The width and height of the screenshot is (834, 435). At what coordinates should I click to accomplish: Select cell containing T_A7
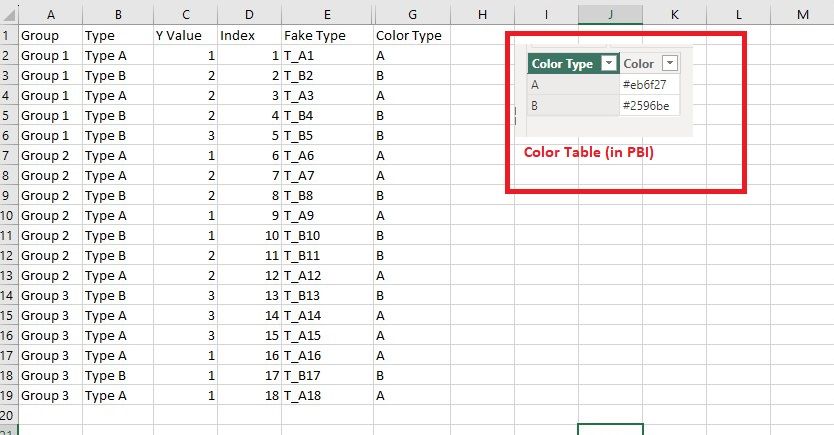[x=327, y=175]
